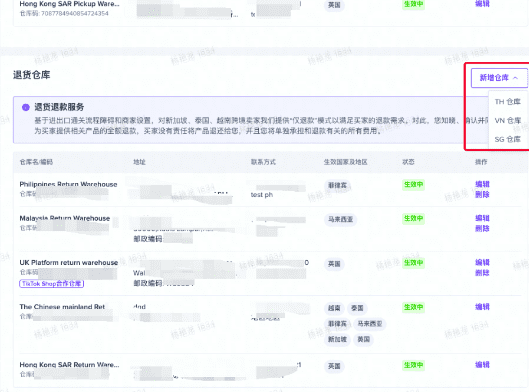Delete the Philippines Return Warehouse row

pos(482,194)
